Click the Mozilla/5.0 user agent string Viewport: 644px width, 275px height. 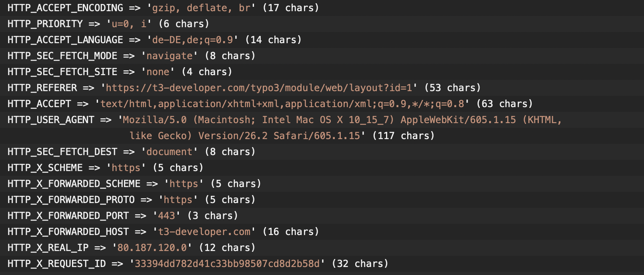(342, 120)
